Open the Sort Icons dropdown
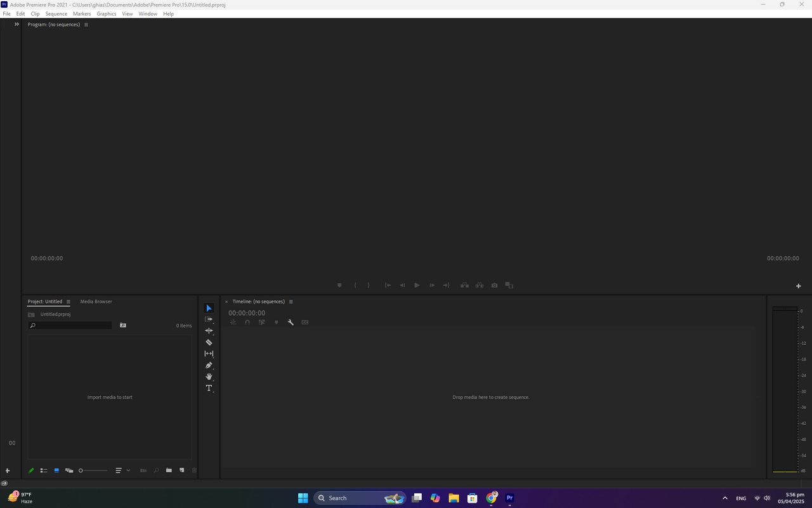 (x=122, y=471)
